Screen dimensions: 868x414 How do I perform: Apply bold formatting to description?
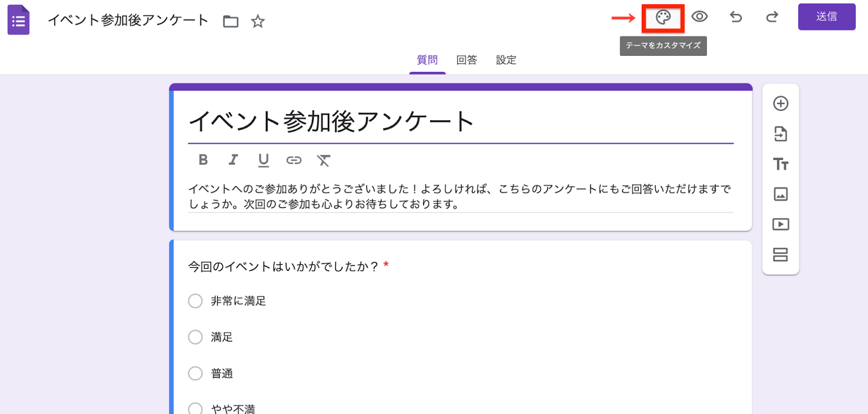(203, 160)
